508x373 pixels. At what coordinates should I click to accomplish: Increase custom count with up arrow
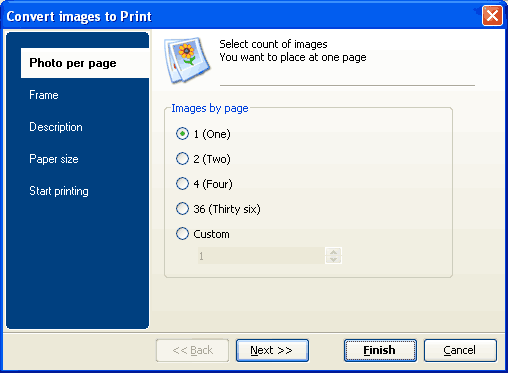click(333, 252)
